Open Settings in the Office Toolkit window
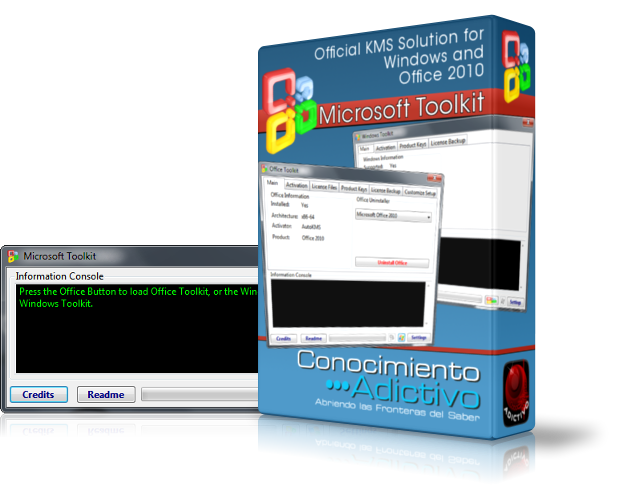The width and height of the screenshot is (623, 497). tap(418, 338)
